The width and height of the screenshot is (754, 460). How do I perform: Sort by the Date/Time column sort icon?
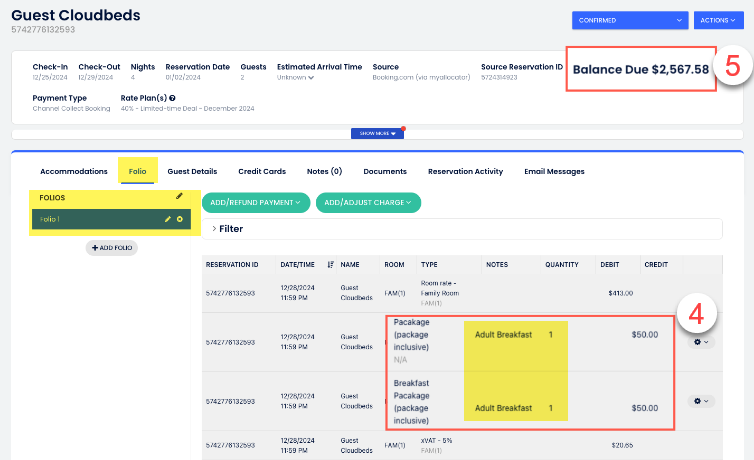click(331, 265)
